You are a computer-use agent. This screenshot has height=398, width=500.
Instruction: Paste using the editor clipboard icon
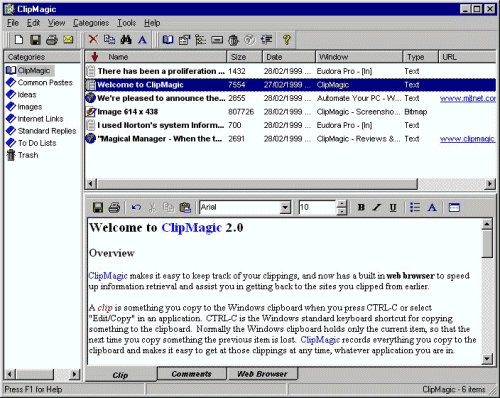click(x=185, y=208)
